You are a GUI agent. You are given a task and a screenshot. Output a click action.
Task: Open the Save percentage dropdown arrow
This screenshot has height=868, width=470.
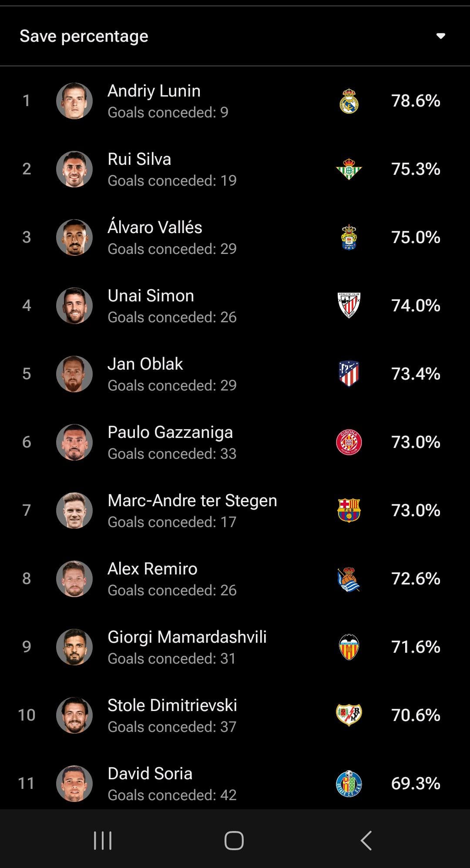440,36
